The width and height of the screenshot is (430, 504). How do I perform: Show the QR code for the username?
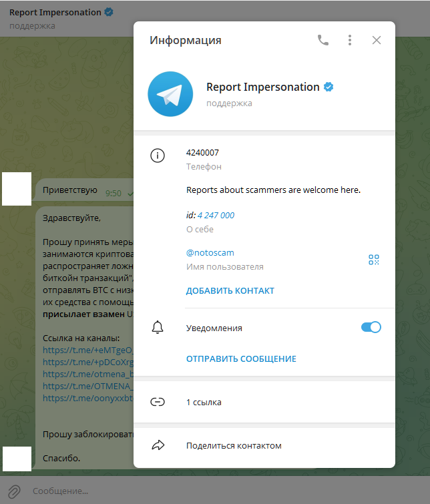click(374, 260)
